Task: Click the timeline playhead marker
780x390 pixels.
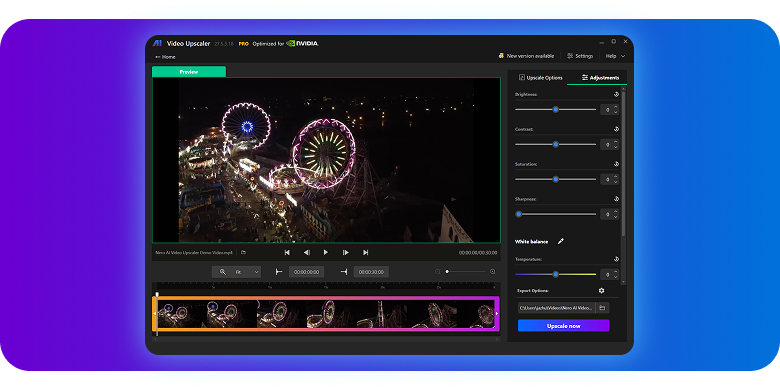Action: (x=157, y=294)
